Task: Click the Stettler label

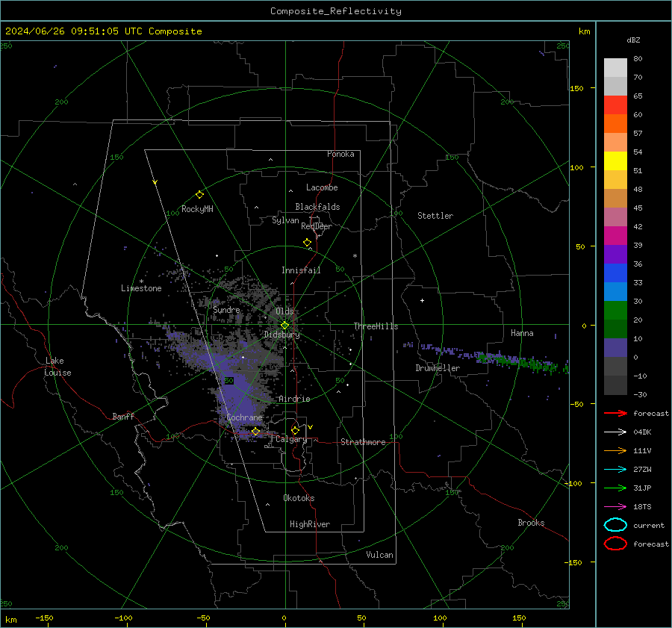Action: [435, 216]
